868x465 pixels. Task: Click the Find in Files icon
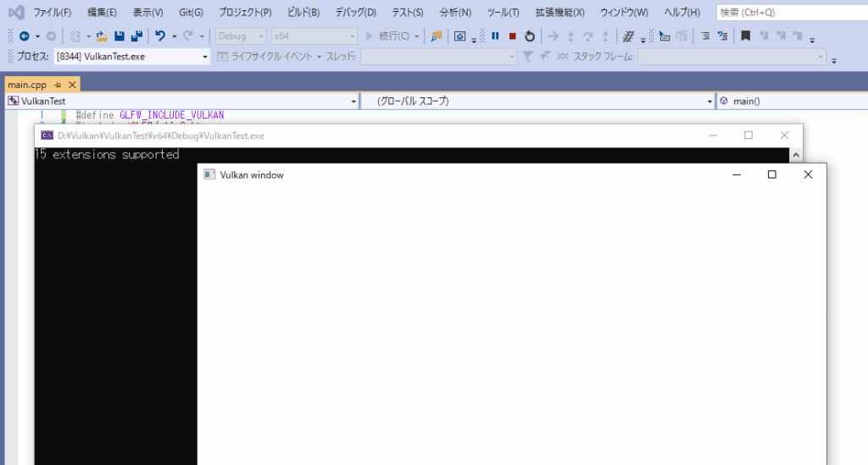pos(437,36)
